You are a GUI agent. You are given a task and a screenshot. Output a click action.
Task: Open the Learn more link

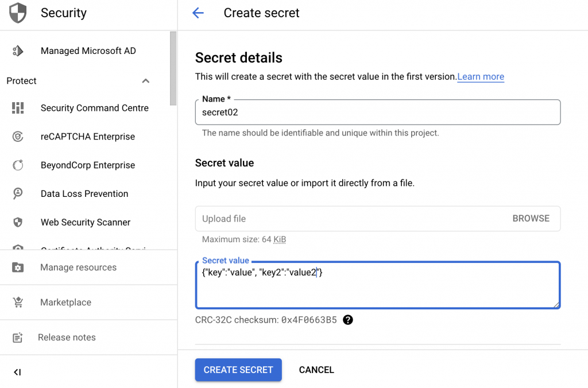[x=481, y=76]
